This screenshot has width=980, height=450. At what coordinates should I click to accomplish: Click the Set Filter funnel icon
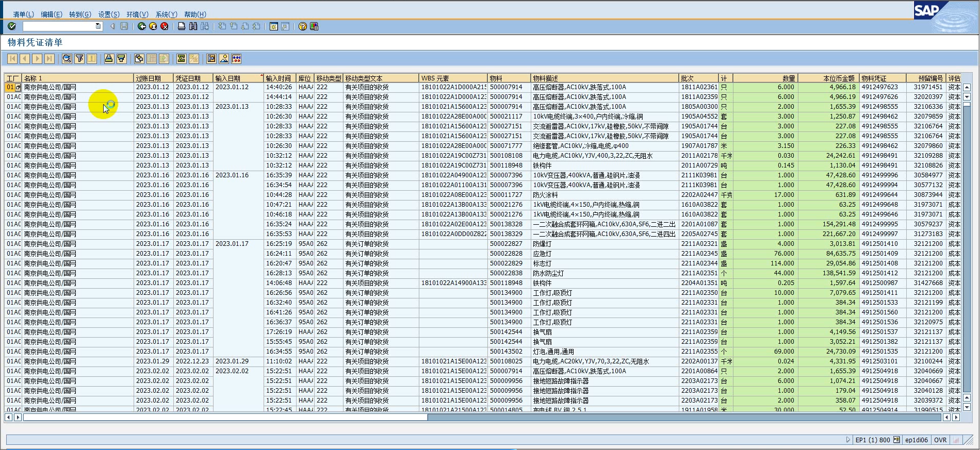(x=79, y=59)
